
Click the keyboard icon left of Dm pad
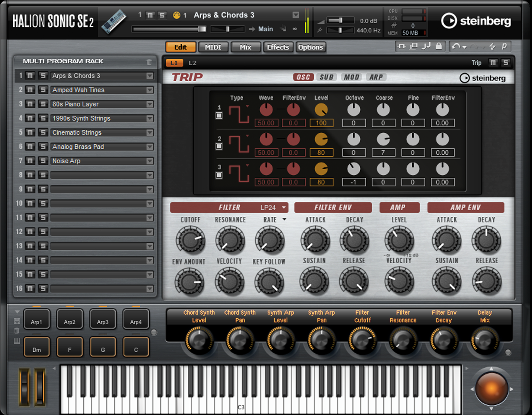click(17, 341)
